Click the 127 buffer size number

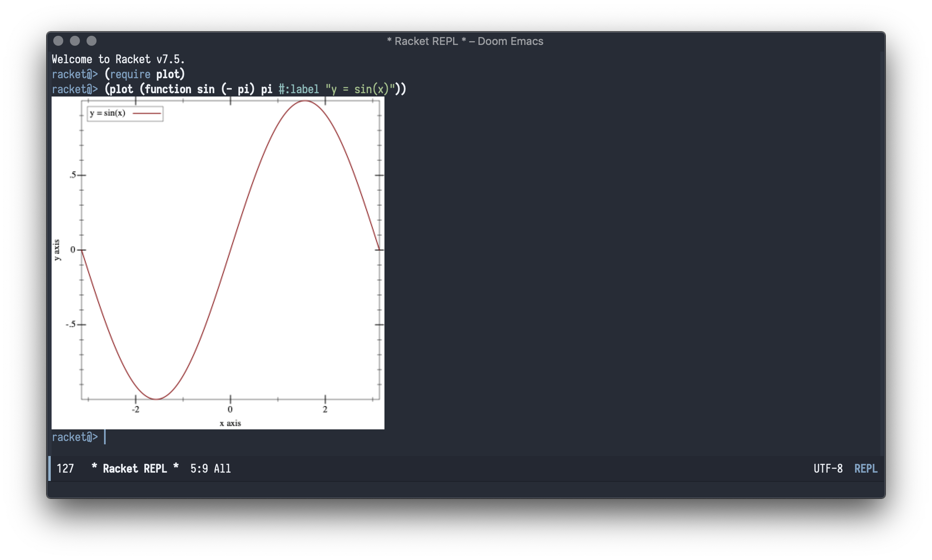[65, 468]
